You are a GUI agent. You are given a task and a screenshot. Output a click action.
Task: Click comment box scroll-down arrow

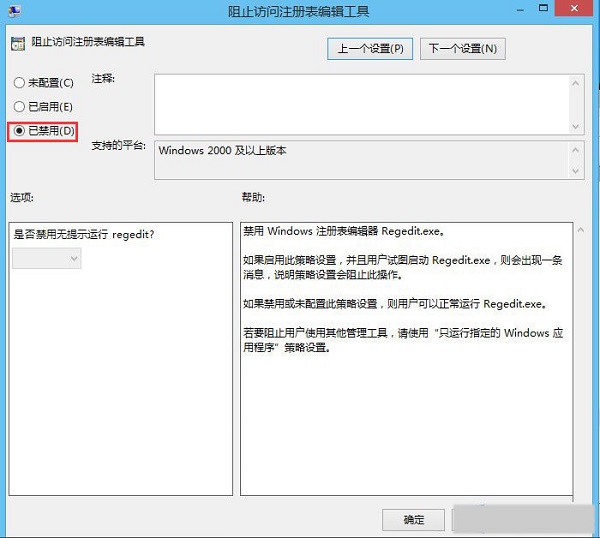576,126
